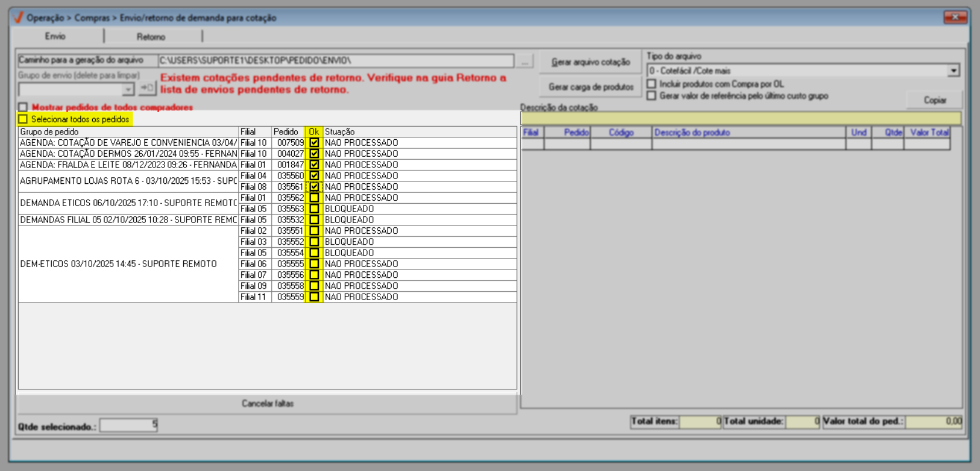Click the Qtde column header in products grid
The width and height of the screenshot is (980, 471).
click(888, 133)
